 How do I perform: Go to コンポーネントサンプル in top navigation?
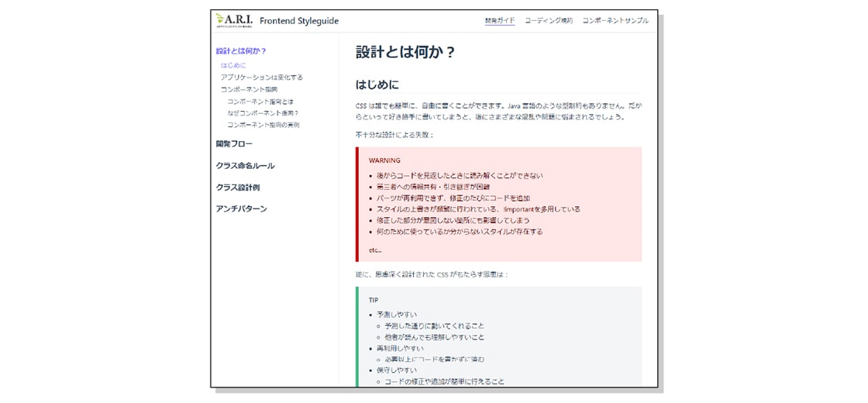tap(615, 21)
